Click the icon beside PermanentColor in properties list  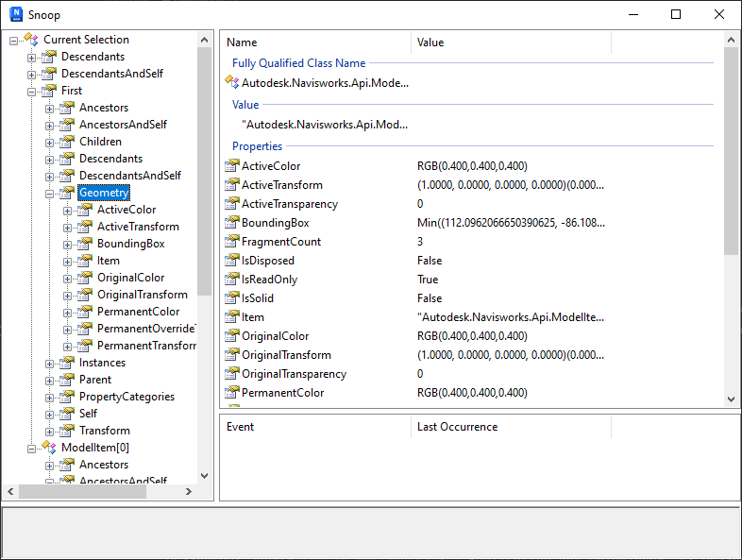(232, 393)
